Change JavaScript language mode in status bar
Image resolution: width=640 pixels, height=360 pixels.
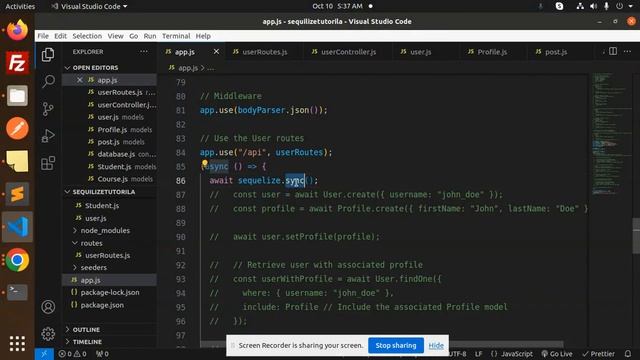tap(516, 354)
